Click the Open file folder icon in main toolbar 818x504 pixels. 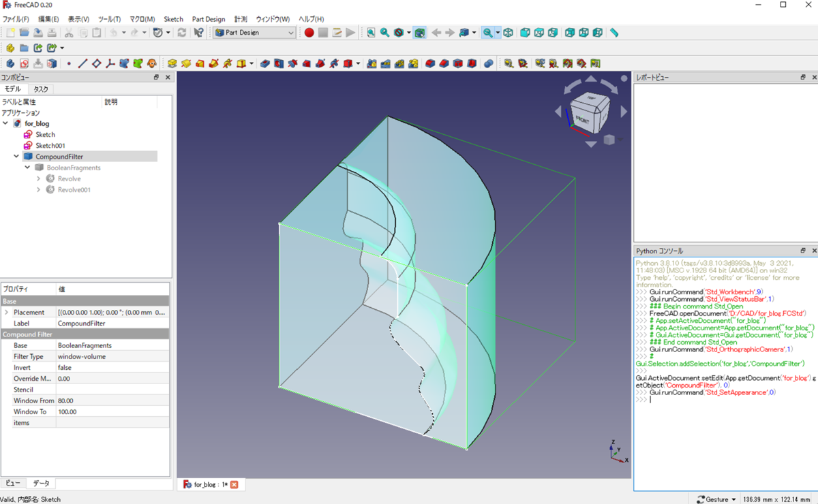(x=24, y=32)
